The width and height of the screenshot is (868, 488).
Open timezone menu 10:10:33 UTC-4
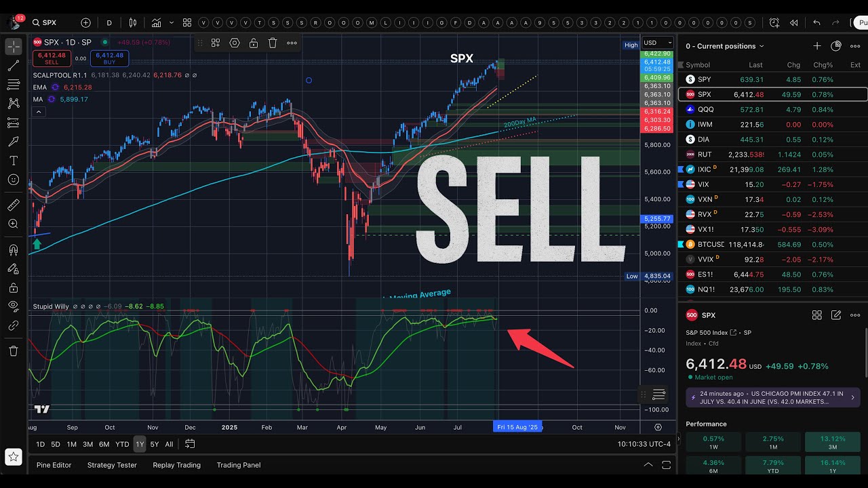click(x=644, y=445)
